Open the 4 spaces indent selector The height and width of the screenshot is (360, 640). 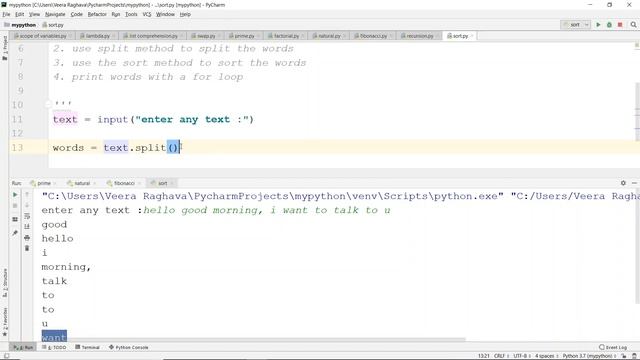(x=546, y=356)
